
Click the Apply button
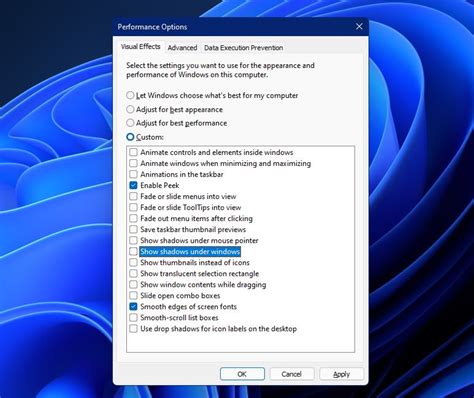pos(341,374)
